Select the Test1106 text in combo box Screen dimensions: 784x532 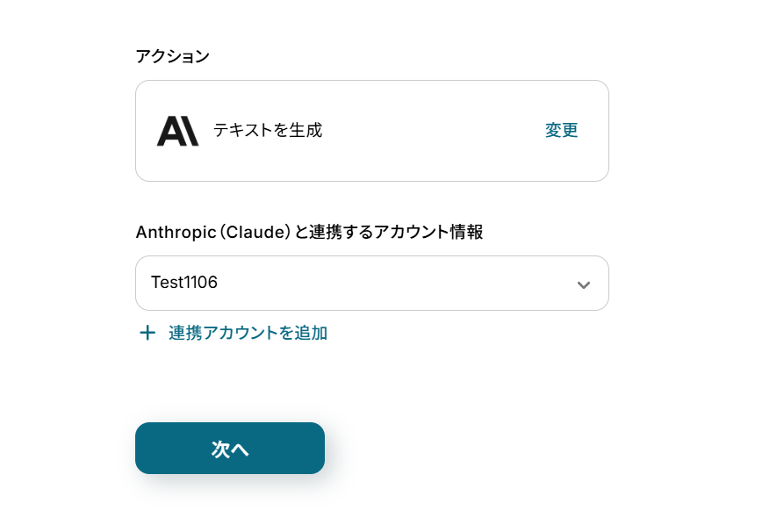pyautogui.click(x=184, y=283)
